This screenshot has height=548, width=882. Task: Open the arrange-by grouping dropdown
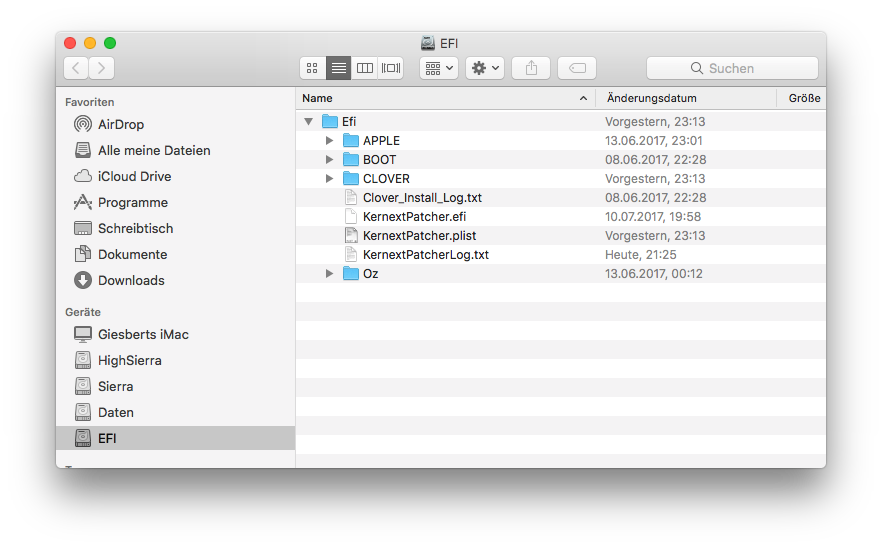[439, 68]
